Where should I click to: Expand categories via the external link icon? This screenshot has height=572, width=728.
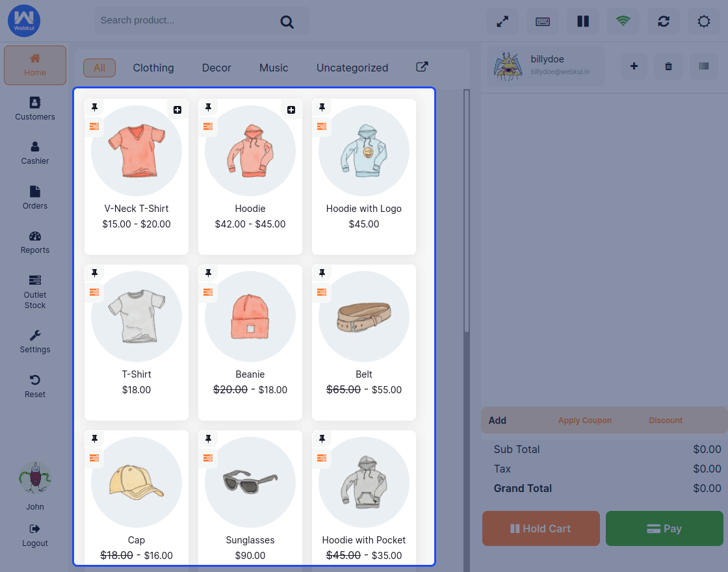pos(422,67)
